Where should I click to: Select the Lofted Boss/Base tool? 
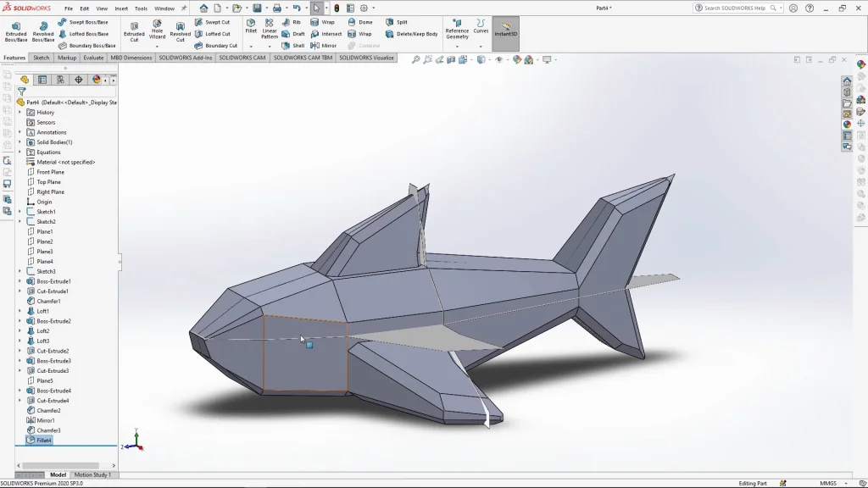tap(83, 34)
